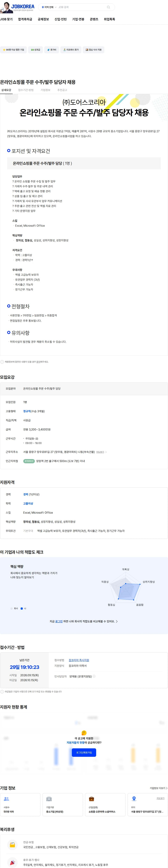Click the magnifier search icon
This screenshot has height=868, width=168.
(108, 7)
